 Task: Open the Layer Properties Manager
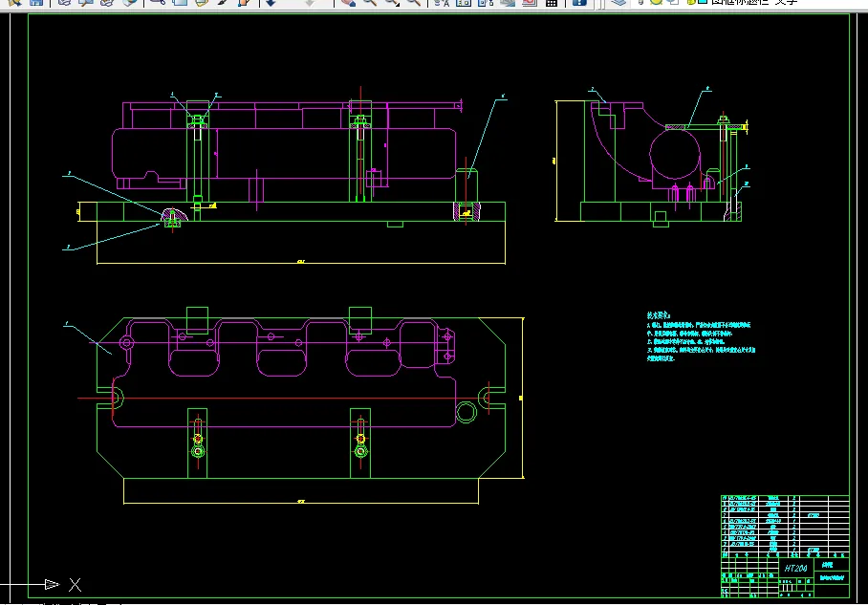coord(619,3)
